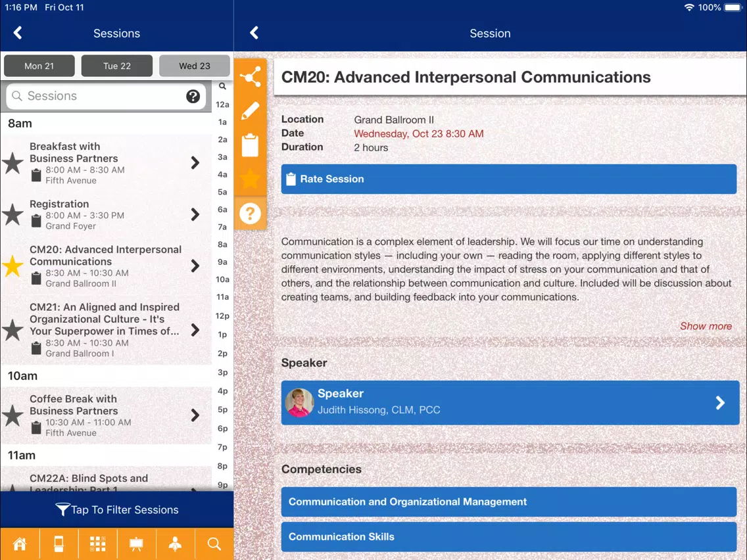Select the Tue 22 day tab
This screenshot has height=560, width=747.
coord(117,66)
